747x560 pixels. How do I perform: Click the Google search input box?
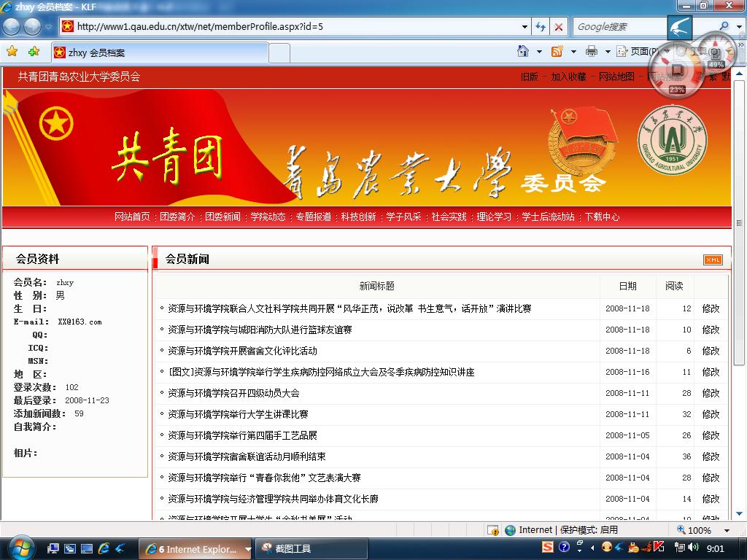[x=619, y=27]
